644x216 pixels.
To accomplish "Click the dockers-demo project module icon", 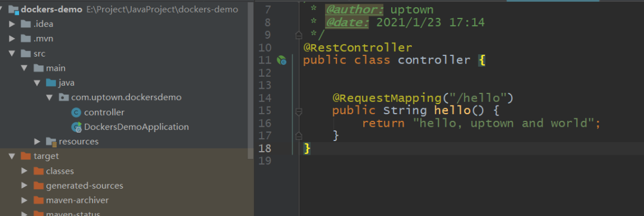I will point(14,10).
